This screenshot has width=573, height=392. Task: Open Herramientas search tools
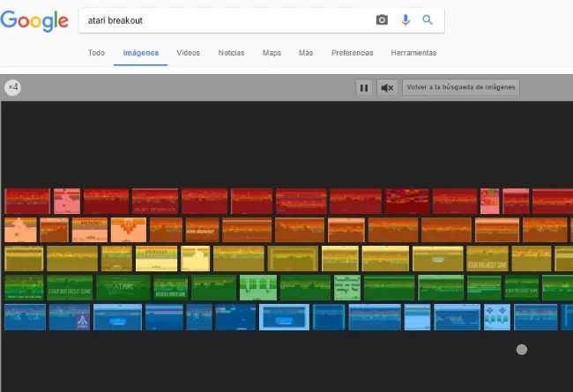pyautogui.click(x=413, y=53)
